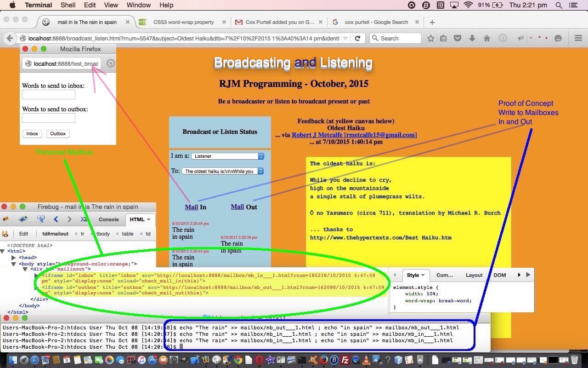Screen dimensions: 588x368
Task: Go to Firefox home page icon
Action: 487,39
